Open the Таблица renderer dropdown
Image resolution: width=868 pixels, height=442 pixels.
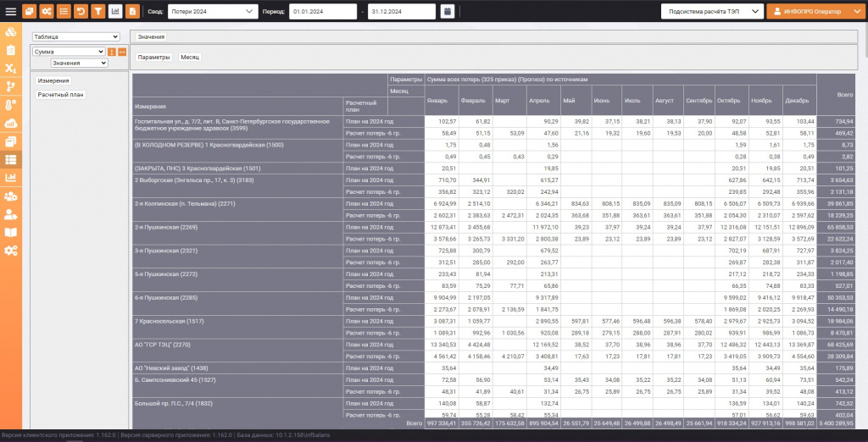(75, 37)
